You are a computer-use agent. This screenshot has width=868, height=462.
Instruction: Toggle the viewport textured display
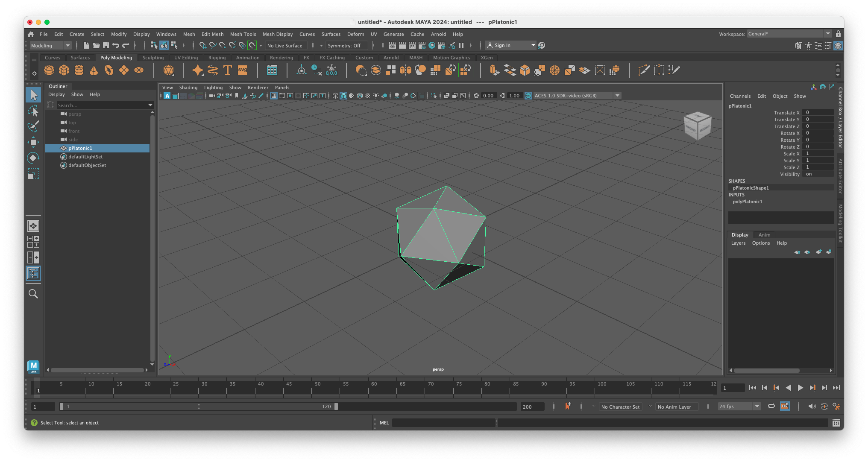(x=368, y=96)
